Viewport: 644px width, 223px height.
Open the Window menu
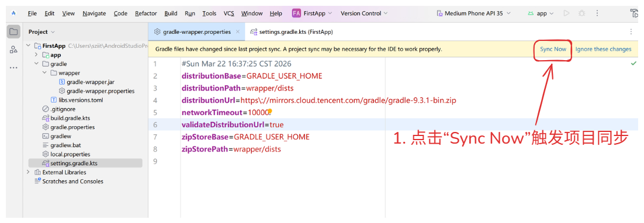coord(252,13)
